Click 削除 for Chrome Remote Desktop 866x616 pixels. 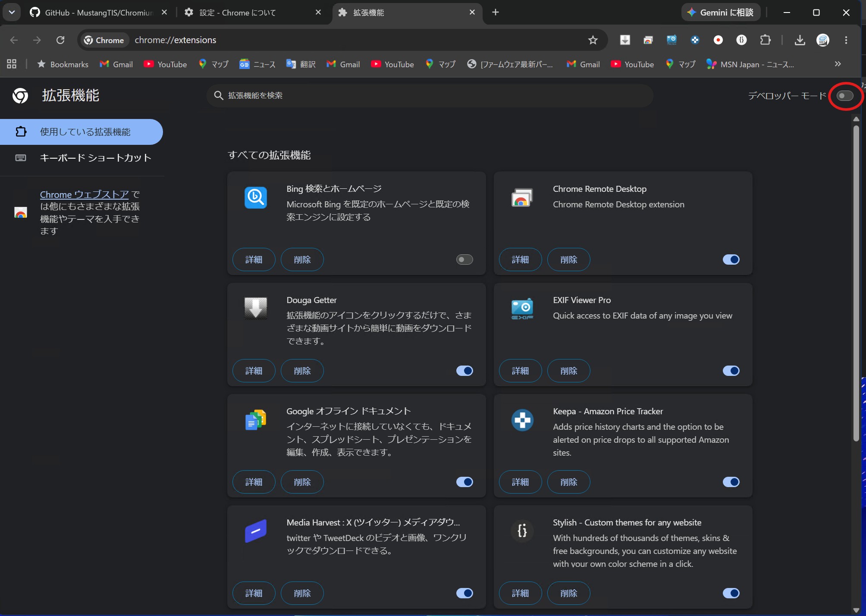point(569,260)
